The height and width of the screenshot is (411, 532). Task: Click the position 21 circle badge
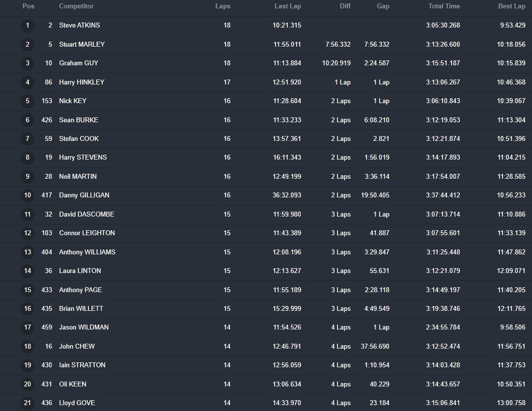click(x=28, y=403)
